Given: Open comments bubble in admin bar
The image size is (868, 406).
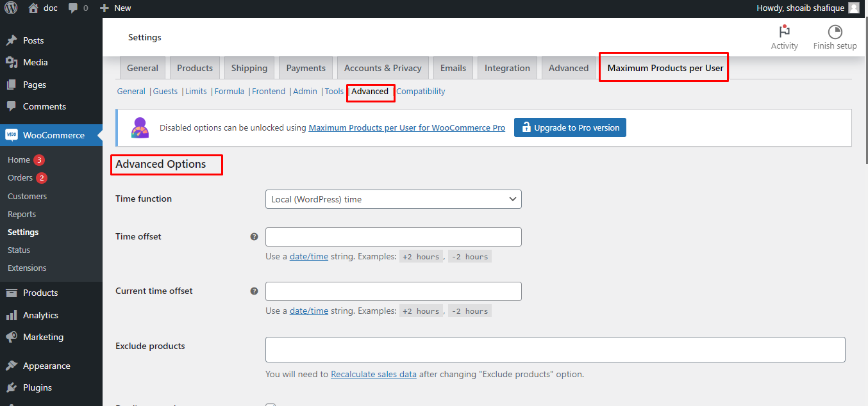Looking at the screenshot, I should point(72,8).
